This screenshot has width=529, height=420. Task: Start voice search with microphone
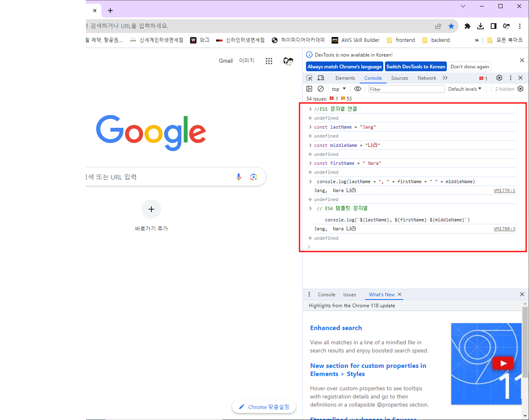pyautogui.click(x=239, y=177)
